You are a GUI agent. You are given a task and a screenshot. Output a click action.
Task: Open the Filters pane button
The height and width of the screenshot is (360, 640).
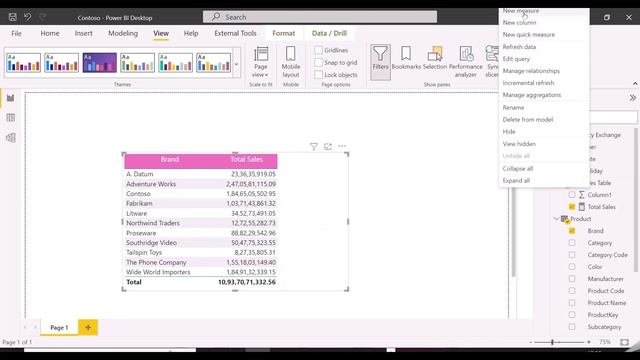click(x=380, y=62)
